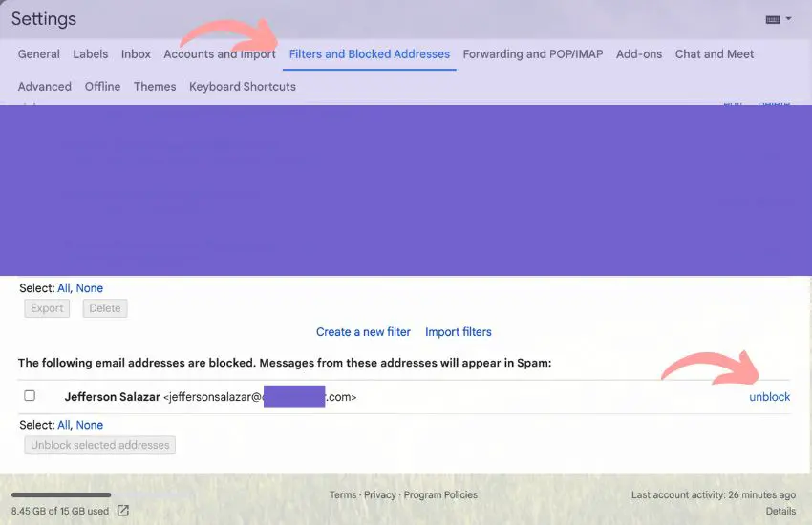The image size is (812, 525).
Task: Tick the Jefferson Salazar blocked address checkbox
Action: click(30, 396)
